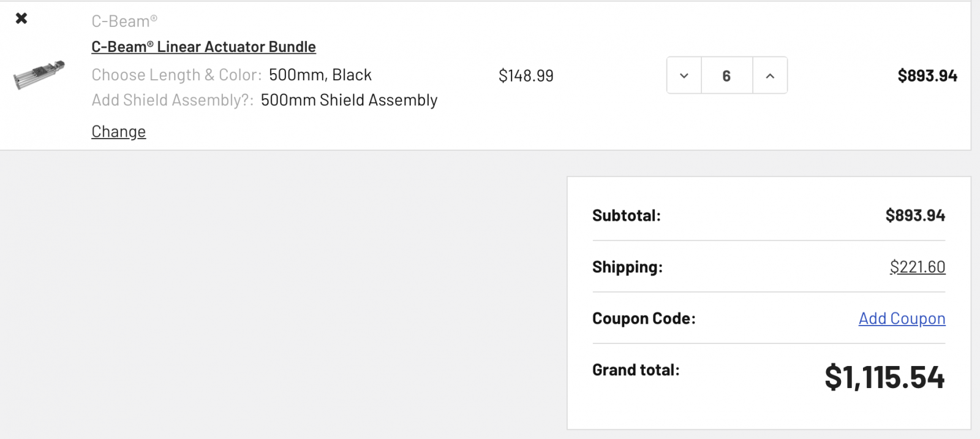Viewport: 980px width, 439px height.
Task: Click the $1,115.54 grand total amount
Action: tap(884, 376)
